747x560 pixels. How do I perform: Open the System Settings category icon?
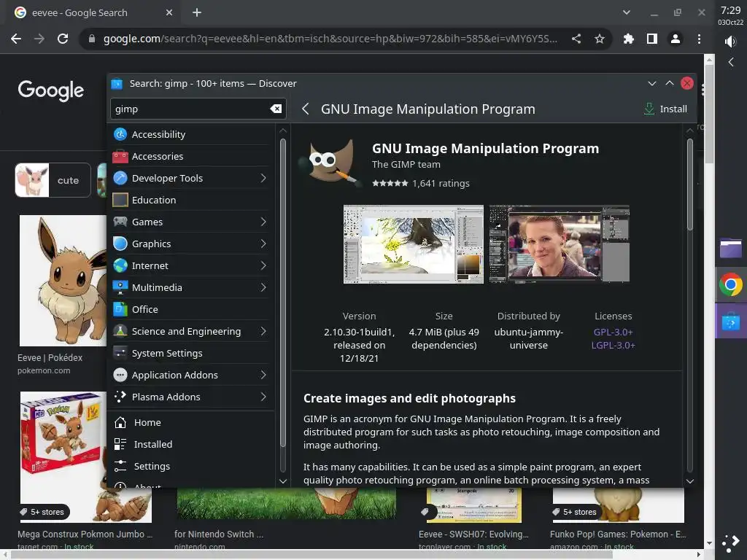click(x=120, y=354)
